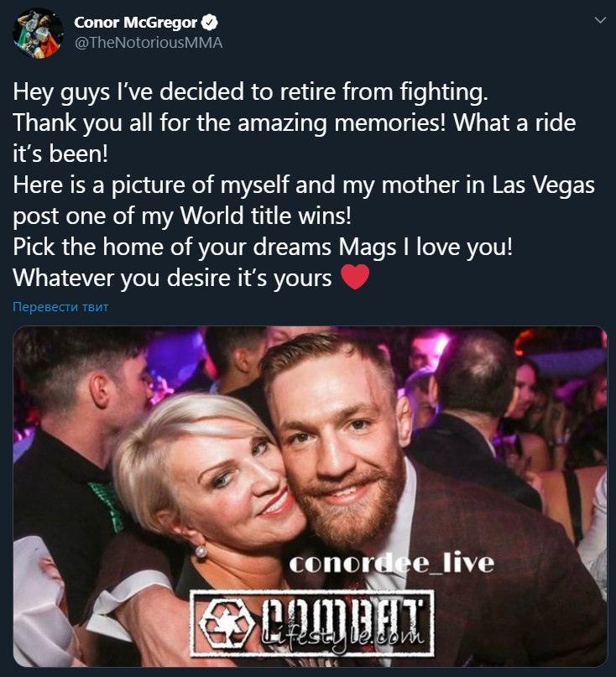Click the 'Whatever you desire it's yours' line
Viewport: 616px width, 677px height.
click(x=172, y=278)
